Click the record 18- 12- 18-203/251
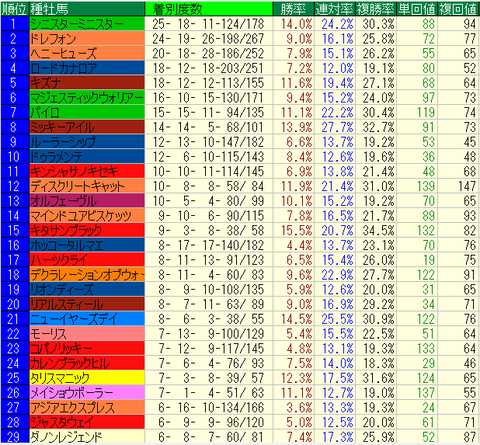The width and height of the screenshot is (480, 445). click(209, 68)
